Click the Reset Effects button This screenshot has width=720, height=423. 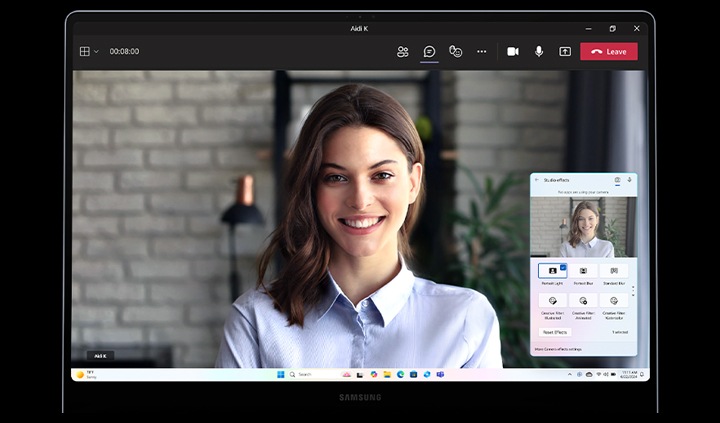click(x=555, y=332)
